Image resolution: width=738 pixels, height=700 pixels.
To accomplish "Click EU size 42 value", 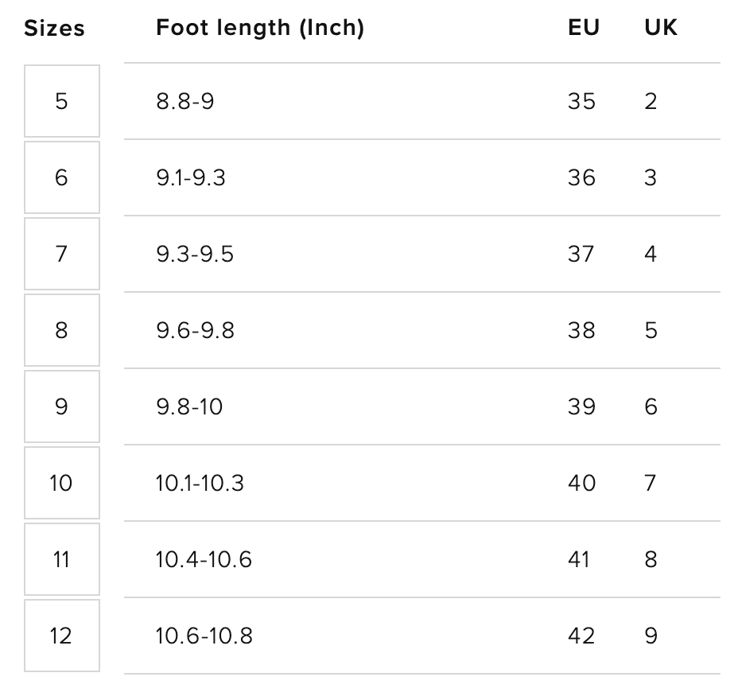I will pos(581,636).
